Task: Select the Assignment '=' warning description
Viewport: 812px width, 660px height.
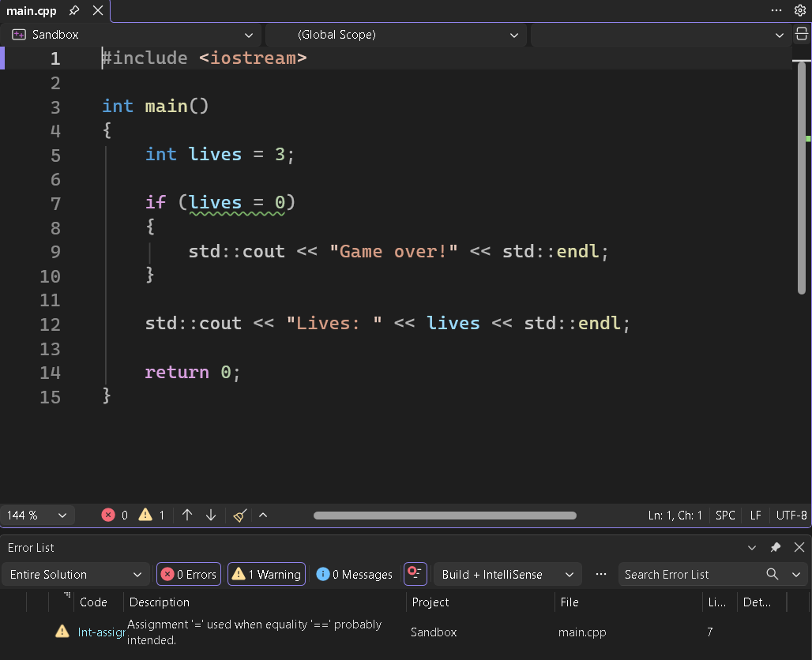Action: click(254, 632)
